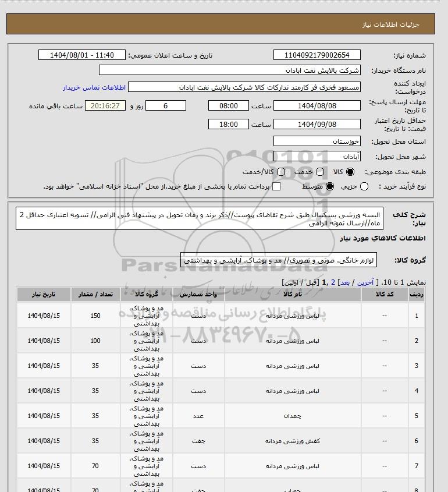Click the آبادان delivery city field
The width and height of the screenshot is (448, 492).
point(317,157)
